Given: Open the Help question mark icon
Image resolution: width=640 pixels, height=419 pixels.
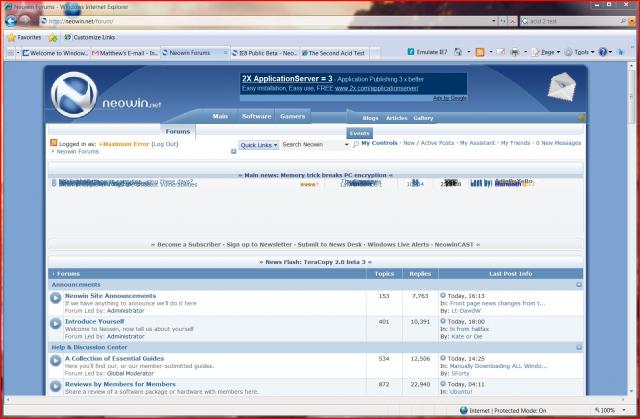Looking at the screenshot, I should click(602, 52).
